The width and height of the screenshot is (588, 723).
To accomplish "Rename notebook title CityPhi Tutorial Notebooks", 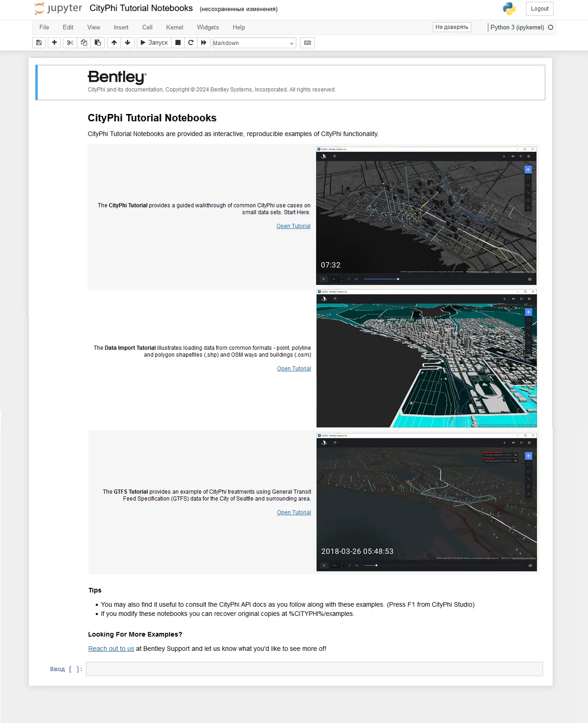I will [x=141, y=8].
